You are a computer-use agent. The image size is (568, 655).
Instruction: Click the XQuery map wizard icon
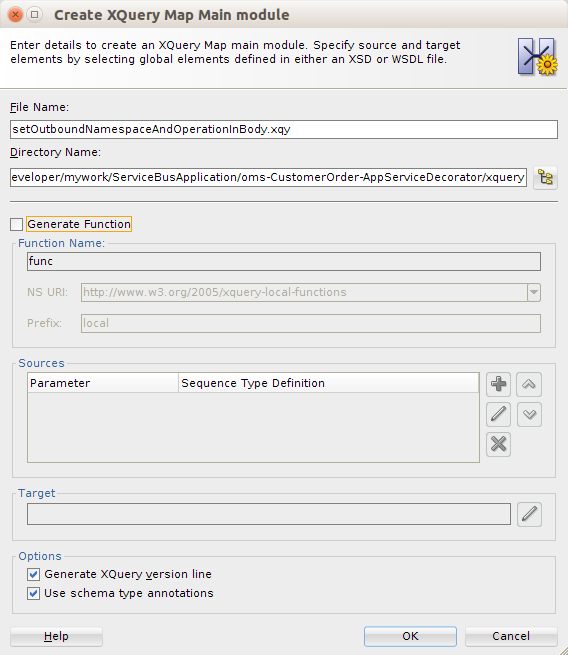pos(538,56)
